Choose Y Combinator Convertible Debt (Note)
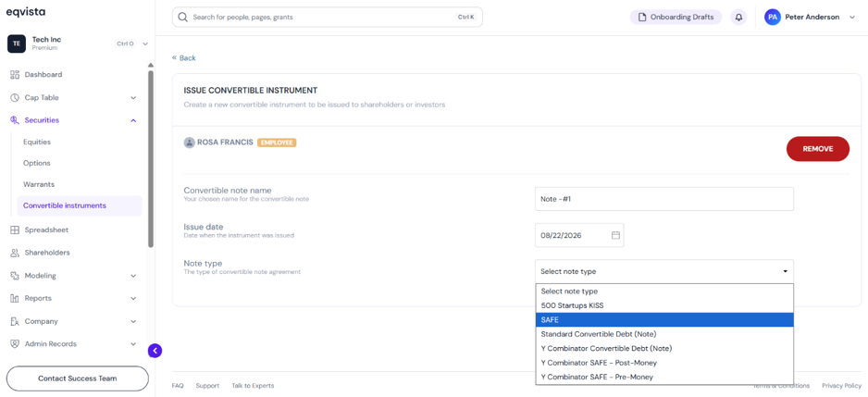The width and height of the screenshot is (868, 397). click(x=664, y=348)
